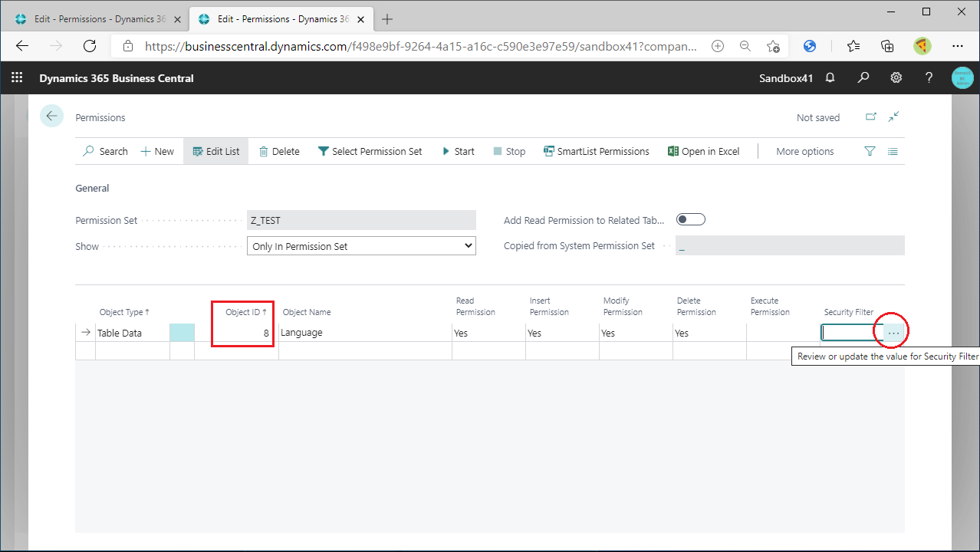The height and width of the screenshot is (552, 980).
Task: Expand the More options menu
Action: (804, 151)
